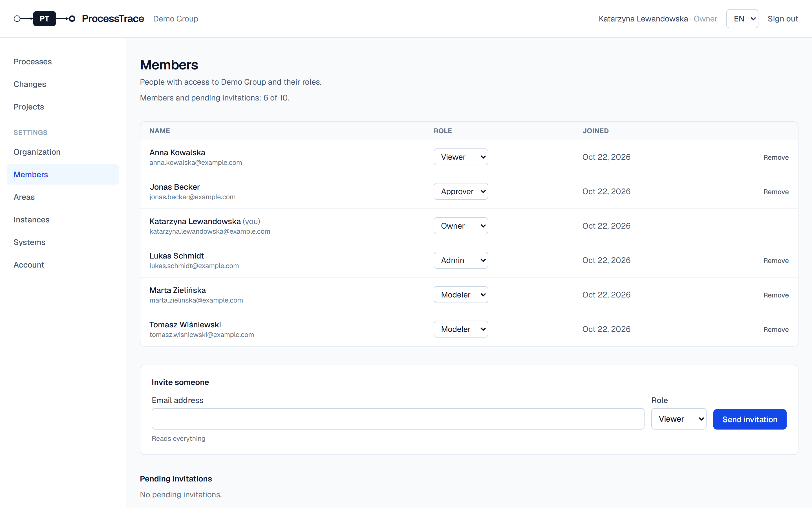The height and width of the screenshot is (508, 812).
Task: Go to Processes in the sidebar
Action: point(63,62)
